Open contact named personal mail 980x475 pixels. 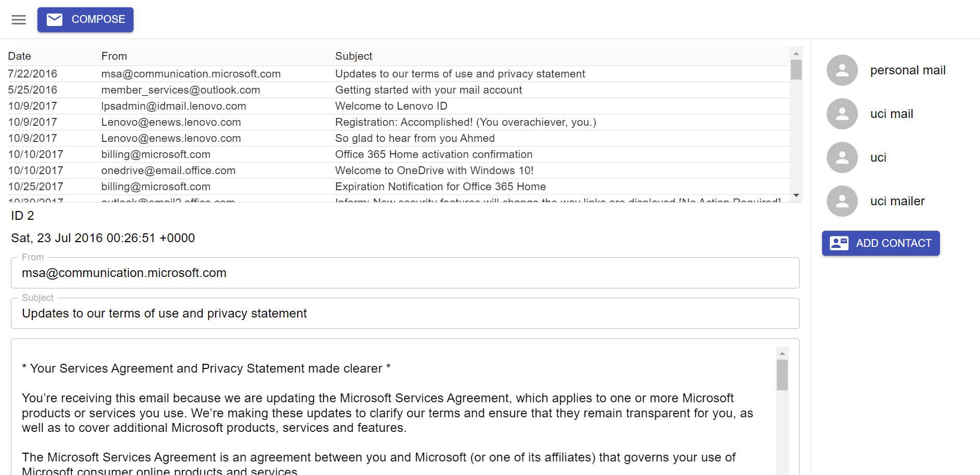click(x=908, y=70)
